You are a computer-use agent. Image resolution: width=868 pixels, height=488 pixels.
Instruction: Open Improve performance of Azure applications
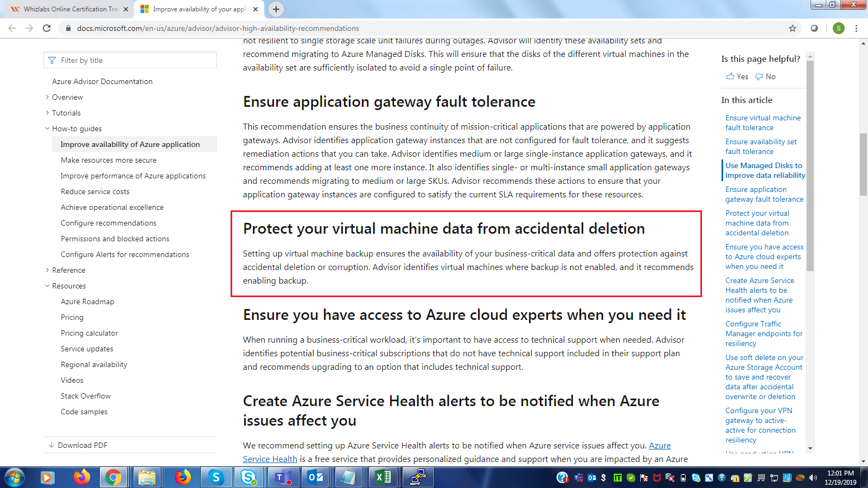tap(133, 176)
